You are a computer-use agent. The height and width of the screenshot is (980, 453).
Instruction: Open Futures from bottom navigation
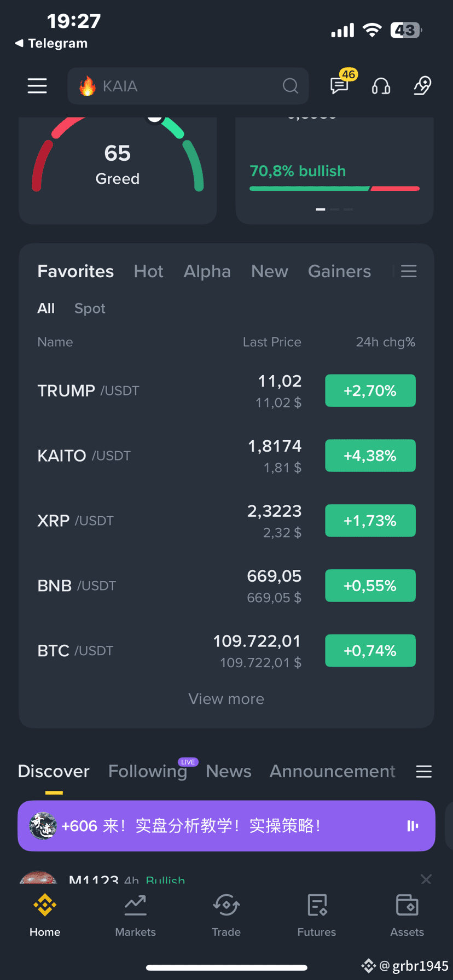point(317,915)
